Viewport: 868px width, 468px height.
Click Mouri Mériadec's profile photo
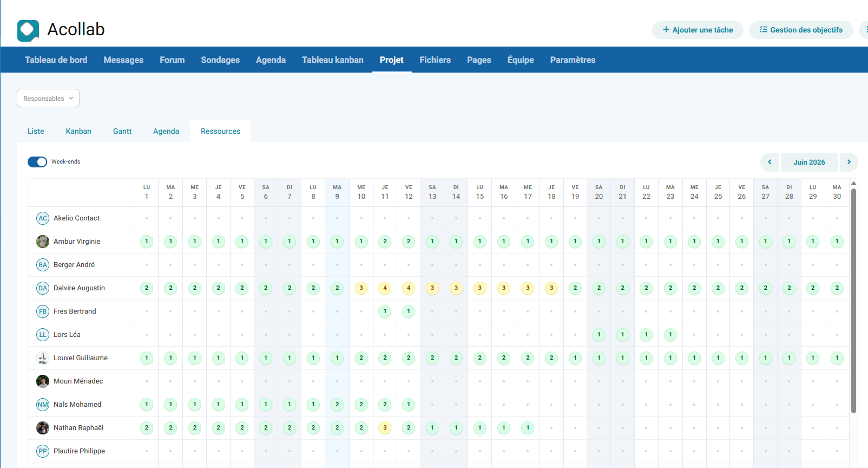(x=43, y=381)
